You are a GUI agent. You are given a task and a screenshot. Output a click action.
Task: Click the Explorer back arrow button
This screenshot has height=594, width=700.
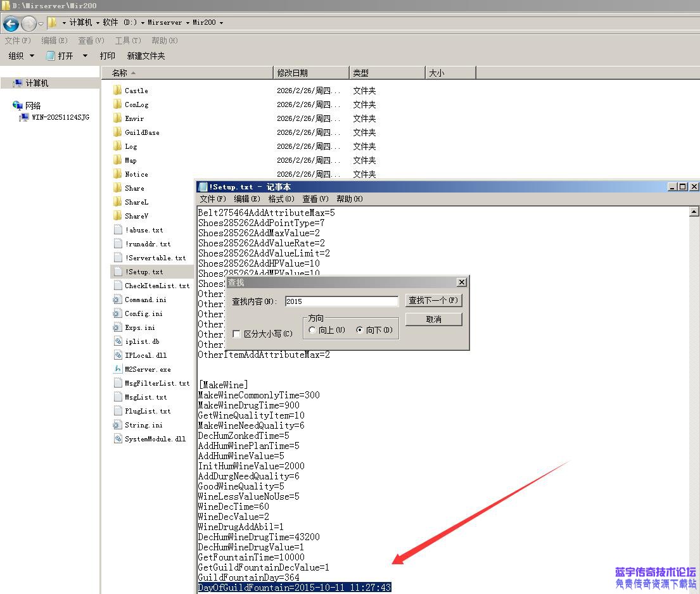11,24
